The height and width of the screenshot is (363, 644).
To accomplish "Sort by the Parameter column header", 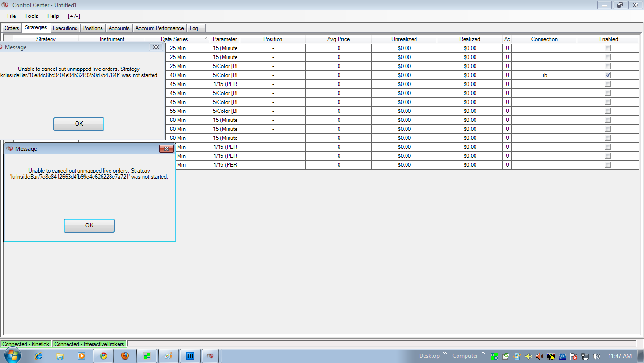I will click(x=225, y=39).
